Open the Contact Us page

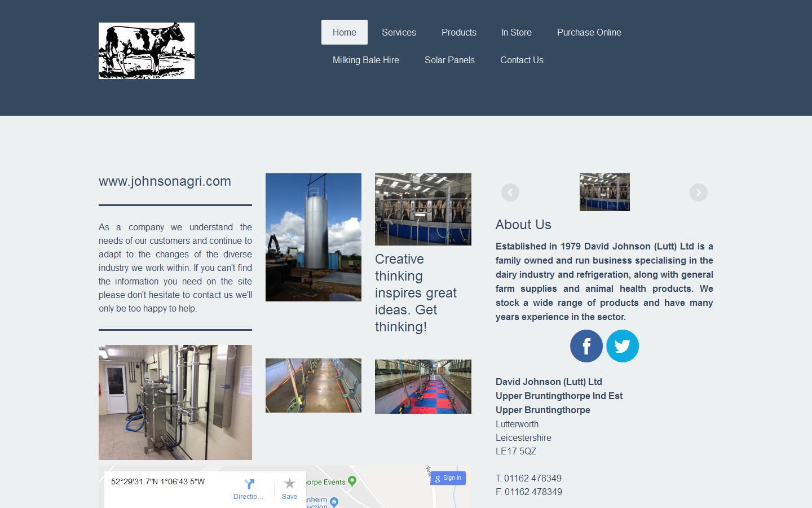point(521,60)
